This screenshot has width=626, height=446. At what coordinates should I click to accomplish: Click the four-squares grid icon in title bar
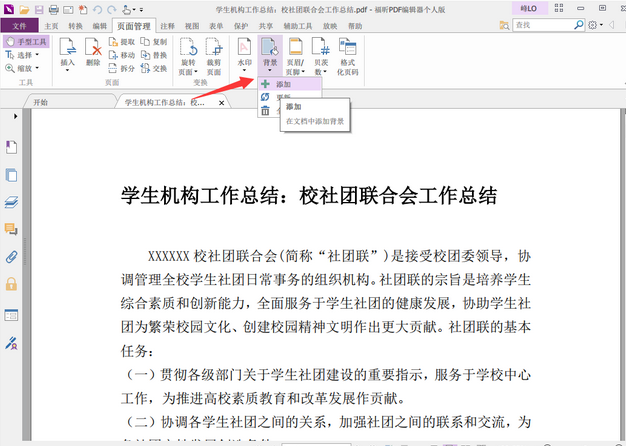[x=559, y=8]
